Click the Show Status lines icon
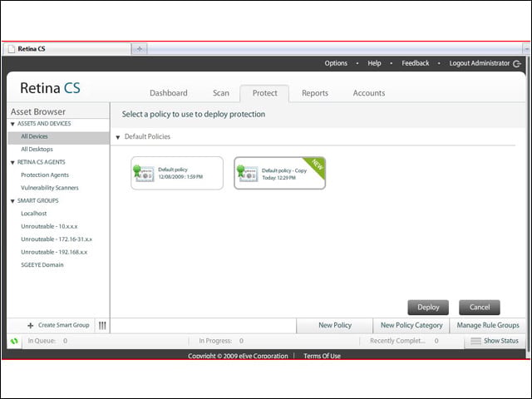Image resolution: width=532 pixels, height=399 pixels. [x=475, y=341]
